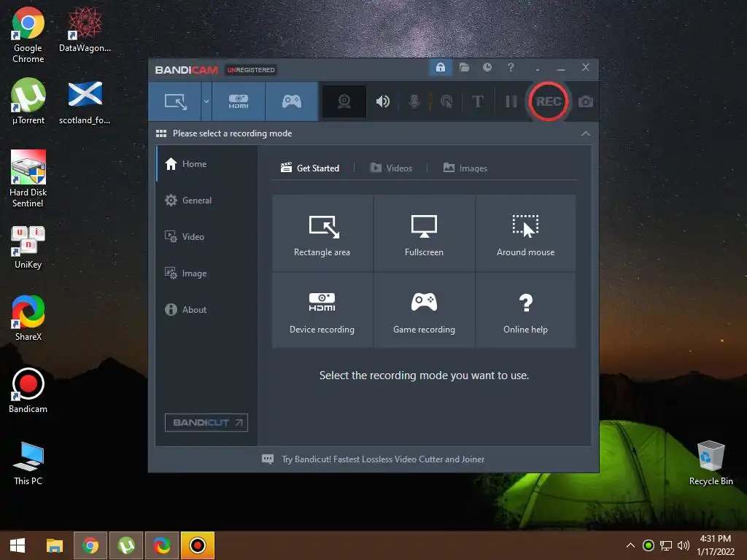Viewport: 747px width, 560px height.
Task: Choose the Game recording tile
Action: click(424, 310)
